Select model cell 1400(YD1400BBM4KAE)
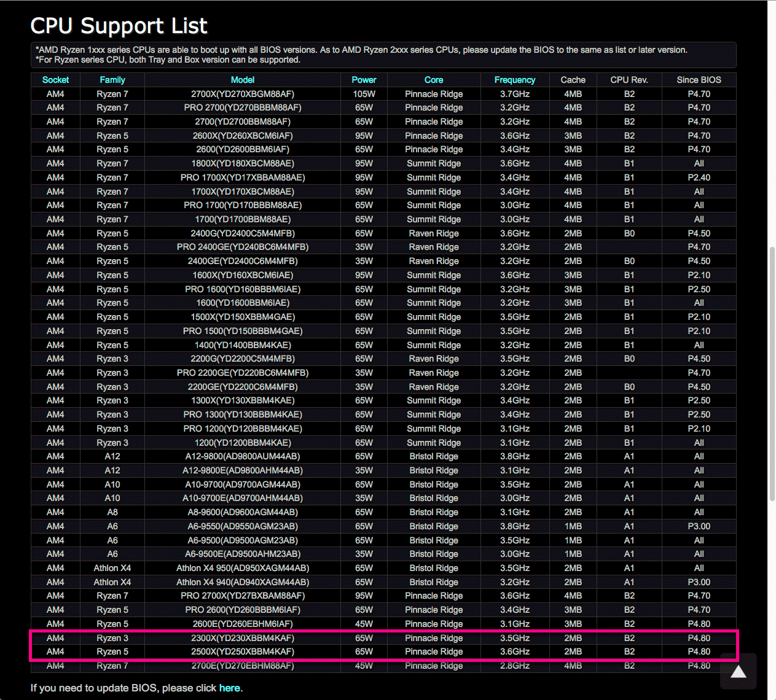Screen dimensions: 776x700 [x=243, y=345]
